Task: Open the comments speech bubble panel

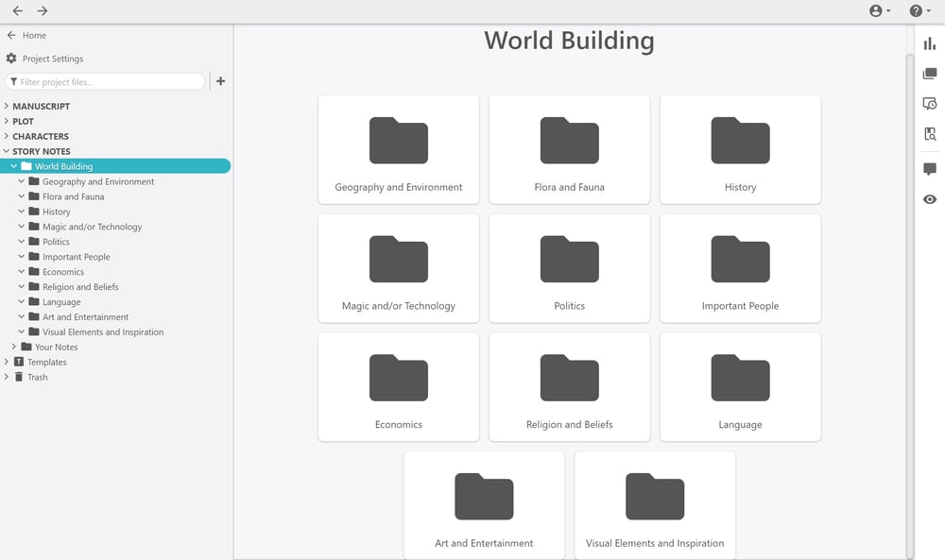Action: click(x=930, y=169)
